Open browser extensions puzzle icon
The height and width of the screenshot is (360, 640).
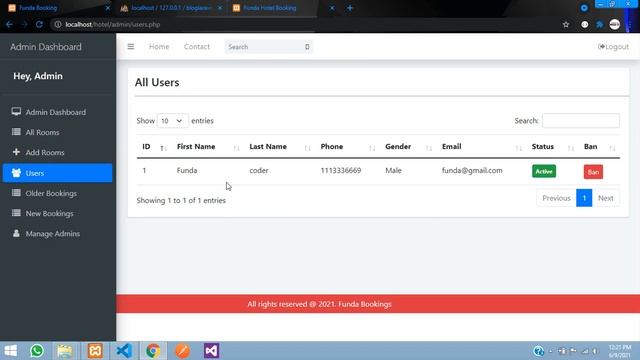(600, 24)
